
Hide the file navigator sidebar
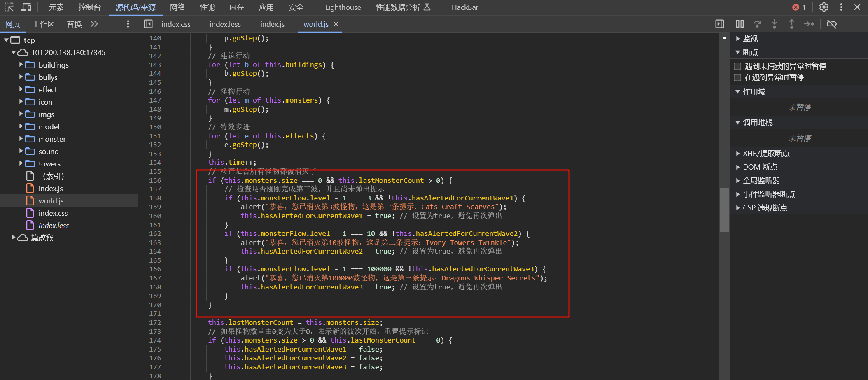point(148,24)
